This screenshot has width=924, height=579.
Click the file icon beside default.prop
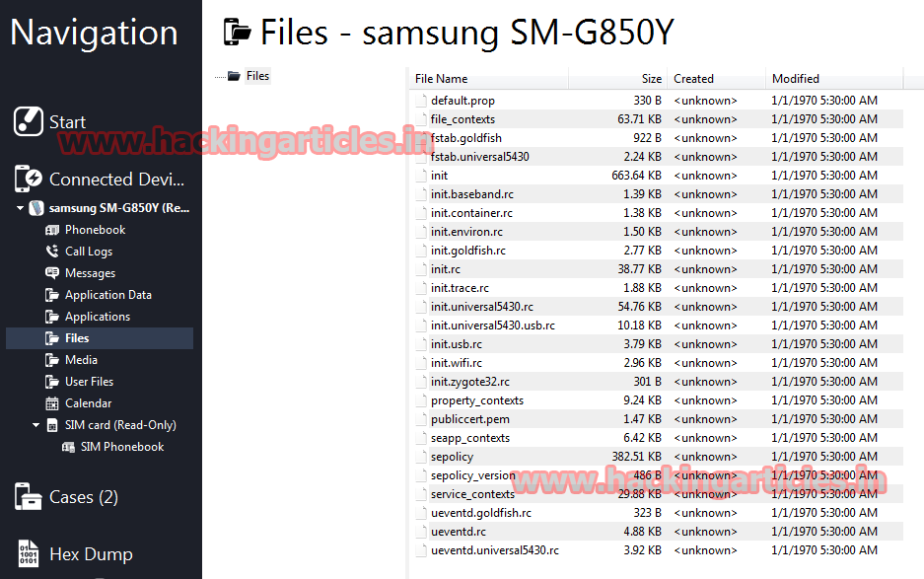tap(421, 101)
